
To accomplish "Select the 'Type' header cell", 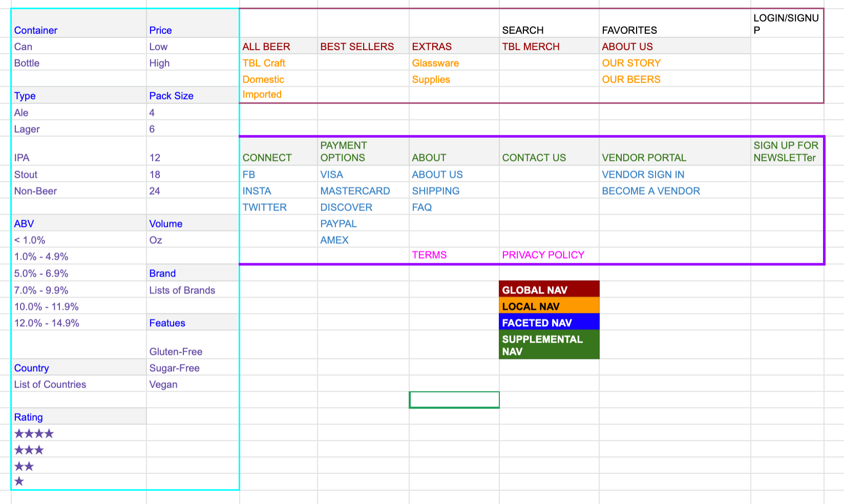I will click(79, 95).
